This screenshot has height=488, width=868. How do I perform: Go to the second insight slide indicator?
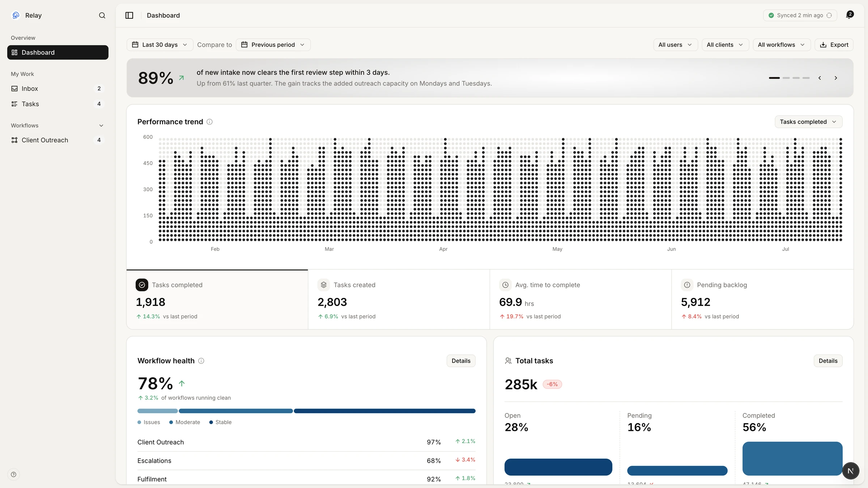coord(786,78)
